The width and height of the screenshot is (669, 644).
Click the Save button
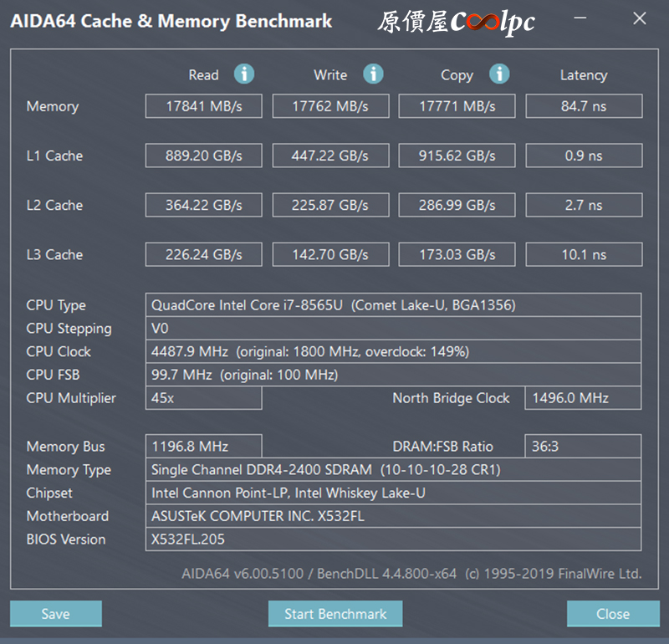click(56, 614)
